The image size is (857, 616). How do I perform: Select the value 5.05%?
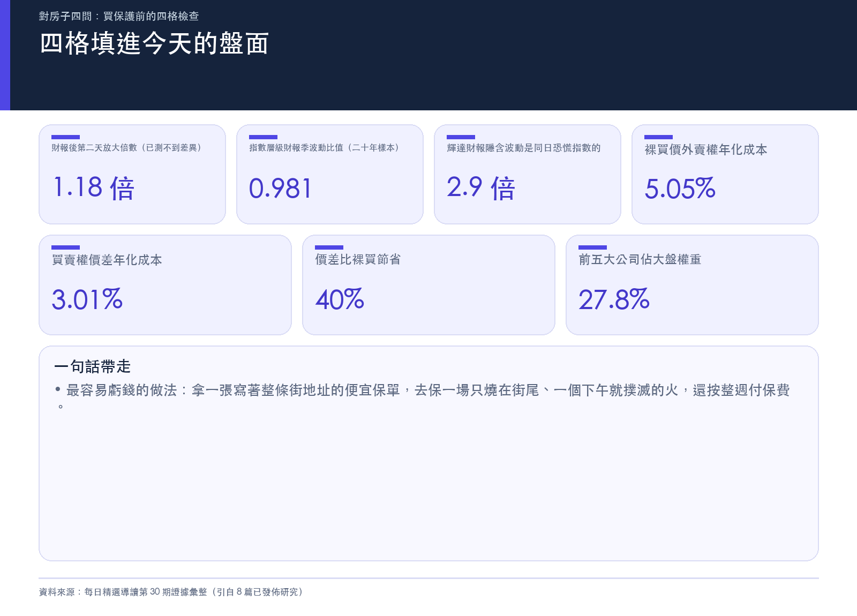click(680, 189)
